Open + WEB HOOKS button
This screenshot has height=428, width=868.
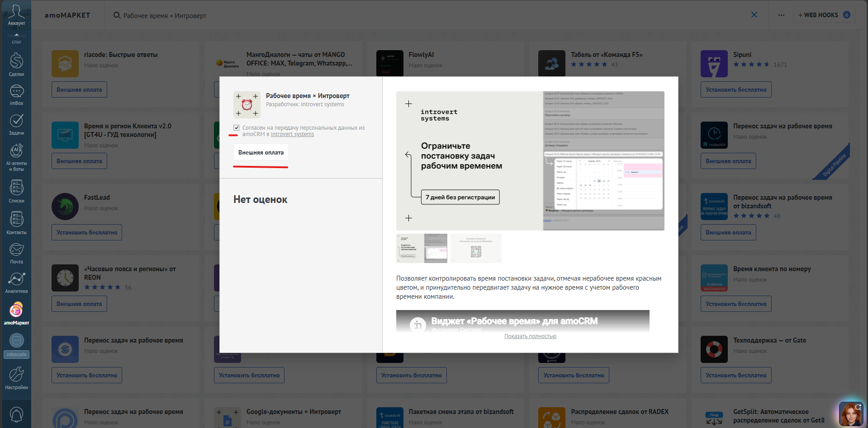pyautogui.click(x=824, y=15)
